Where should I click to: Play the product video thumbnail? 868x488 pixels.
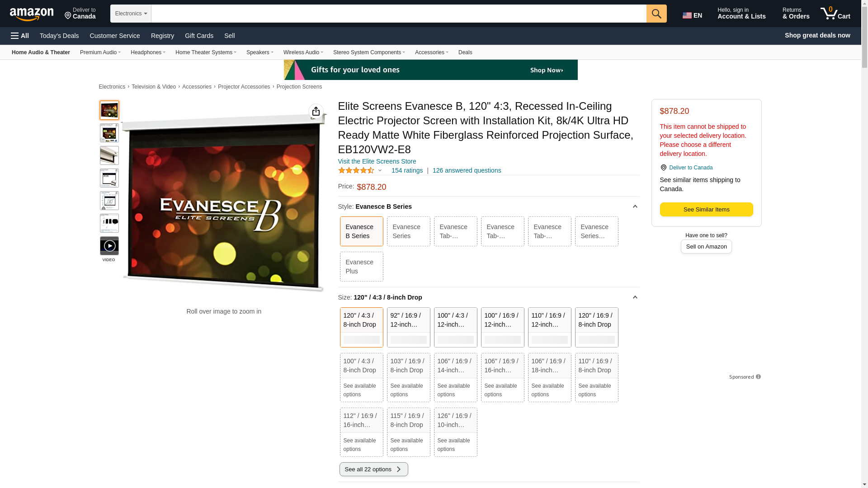click(x=109, y=246)
